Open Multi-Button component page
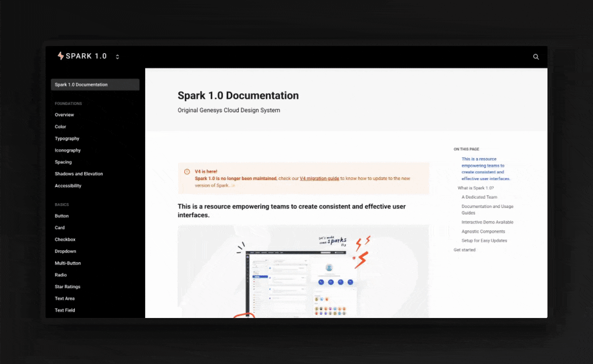 tap(68, 263)
